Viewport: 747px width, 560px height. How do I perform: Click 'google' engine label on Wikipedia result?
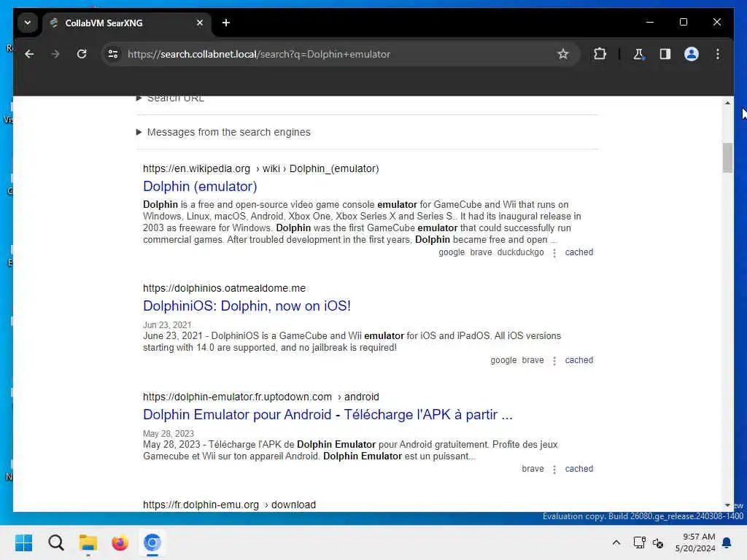(x=451, y=252)
